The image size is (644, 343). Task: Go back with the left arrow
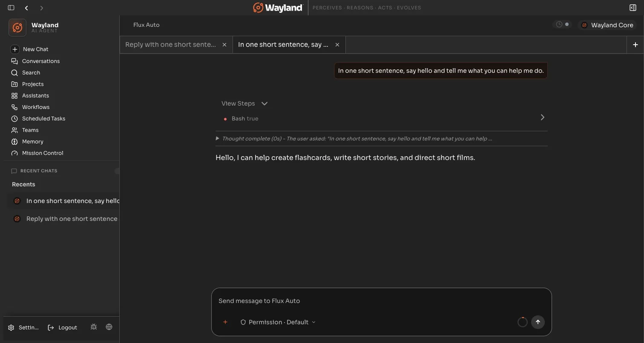pos(26,8)
